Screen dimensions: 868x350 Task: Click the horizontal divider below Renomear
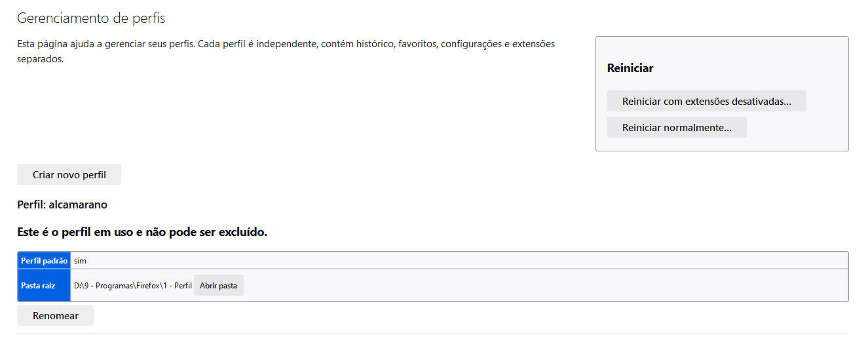coord(432,334)
